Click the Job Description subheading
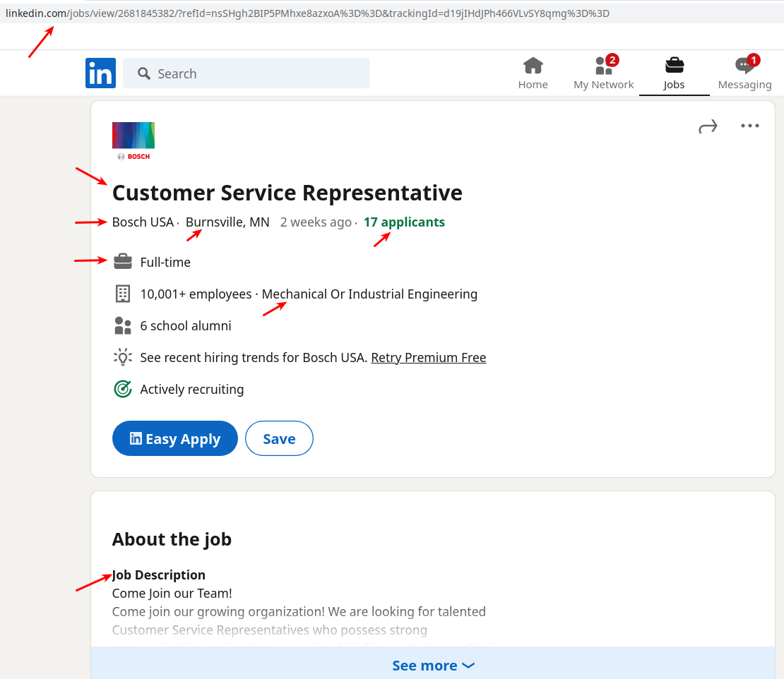 click(158, 575)
